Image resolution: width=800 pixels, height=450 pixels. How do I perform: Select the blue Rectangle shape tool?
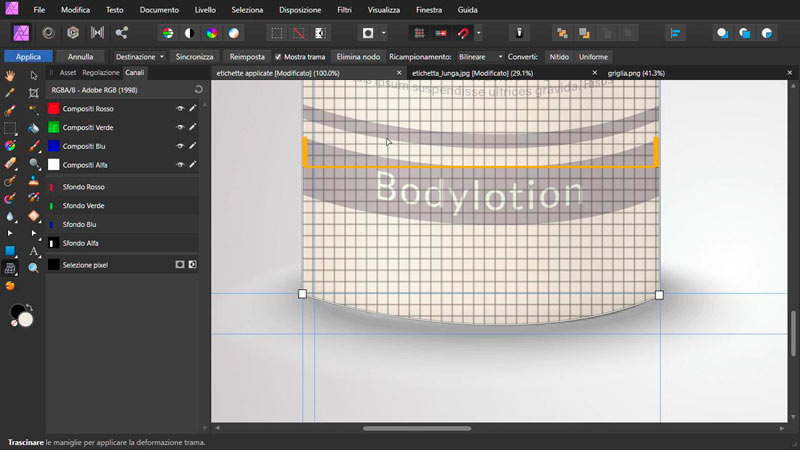click(10, 251)
